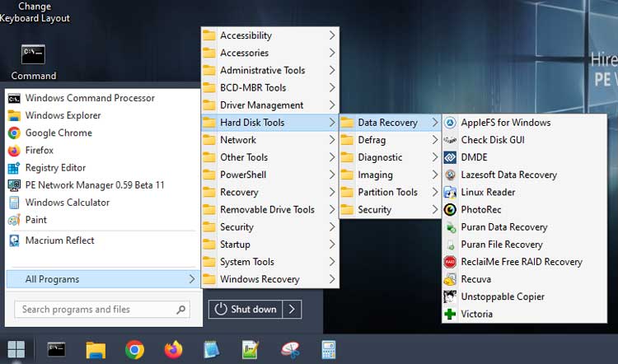
Task: Open Security folder in All Programs list
Action: point(270,227)
